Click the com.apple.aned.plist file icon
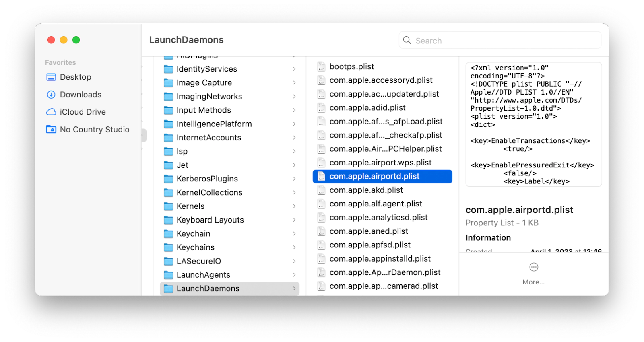Image resolution: width=644 pixels, height=342 pixels. click(321, 231)
